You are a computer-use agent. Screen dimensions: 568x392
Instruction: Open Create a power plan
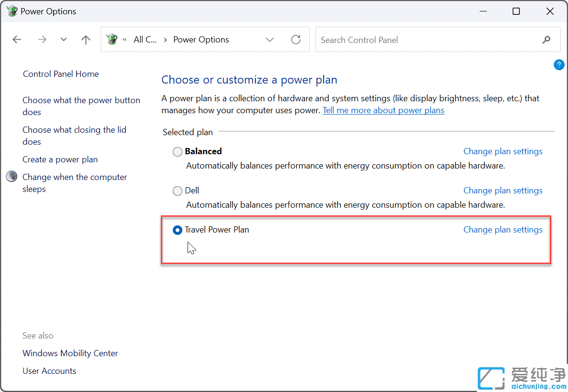pos(60,159)
